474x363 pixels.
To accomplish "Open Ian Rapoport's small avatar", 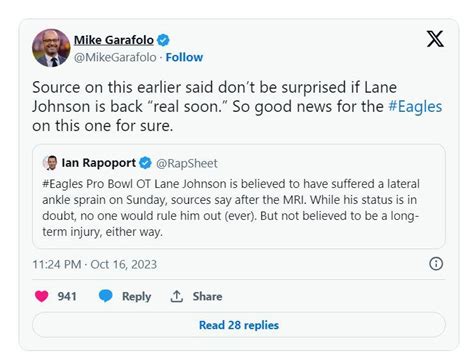I will pyautogui.click(x=50, y=163).
